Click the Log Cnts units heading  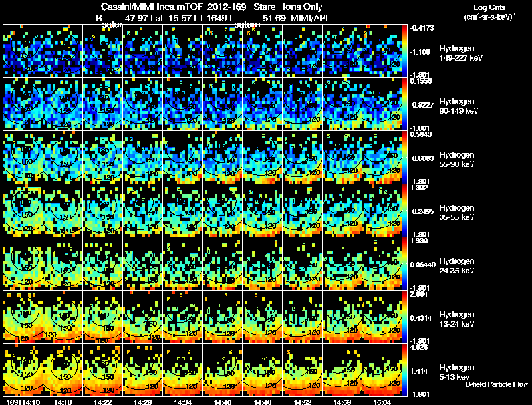(489, 7)
